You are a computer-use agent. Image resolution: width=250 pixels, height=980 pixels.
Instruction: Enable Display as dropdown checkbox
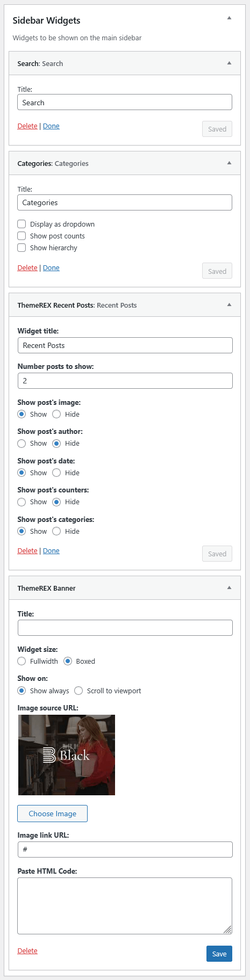22,224
